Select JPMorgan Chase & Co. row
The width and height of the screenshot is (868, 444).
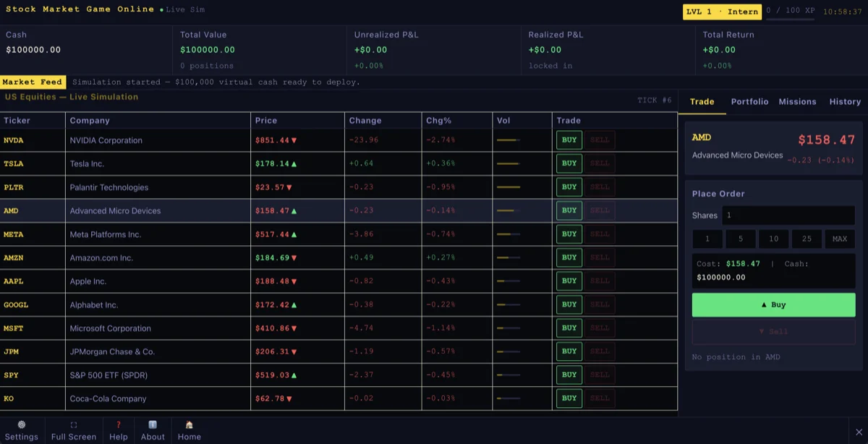tap(339, 351)
